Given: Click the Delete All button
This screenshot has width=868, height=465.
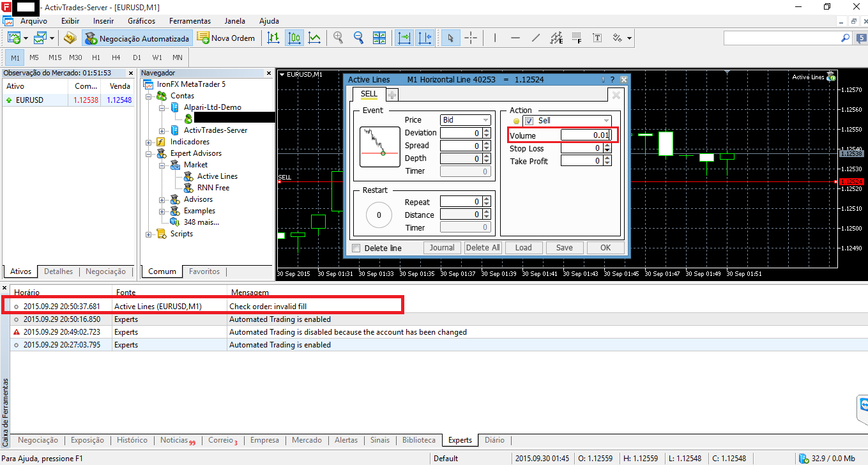Looking at the screenshot, I should coord(483,248).
